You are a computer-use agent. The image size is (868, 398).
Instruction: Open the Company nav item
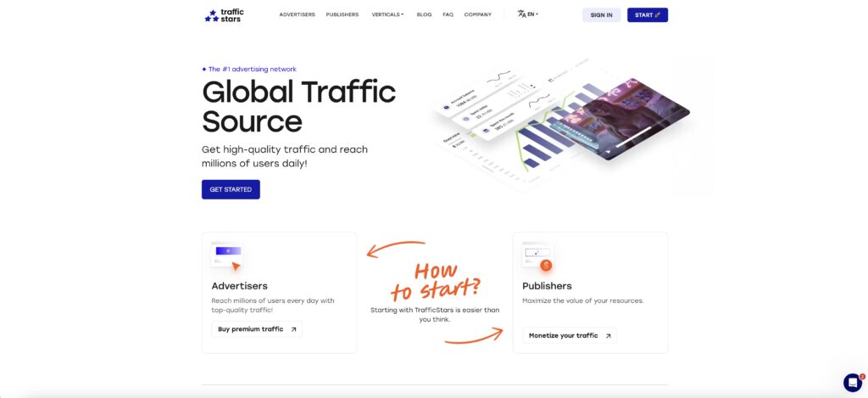[478, 15]
